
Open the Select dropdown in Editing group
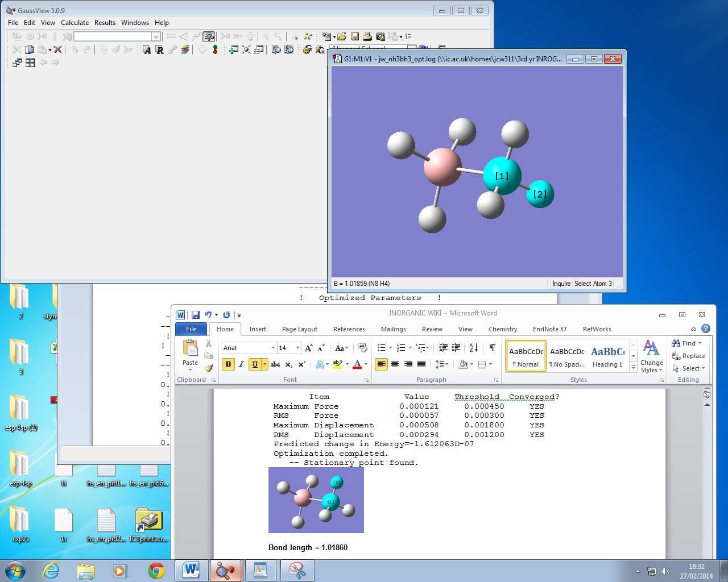[689, 368]
